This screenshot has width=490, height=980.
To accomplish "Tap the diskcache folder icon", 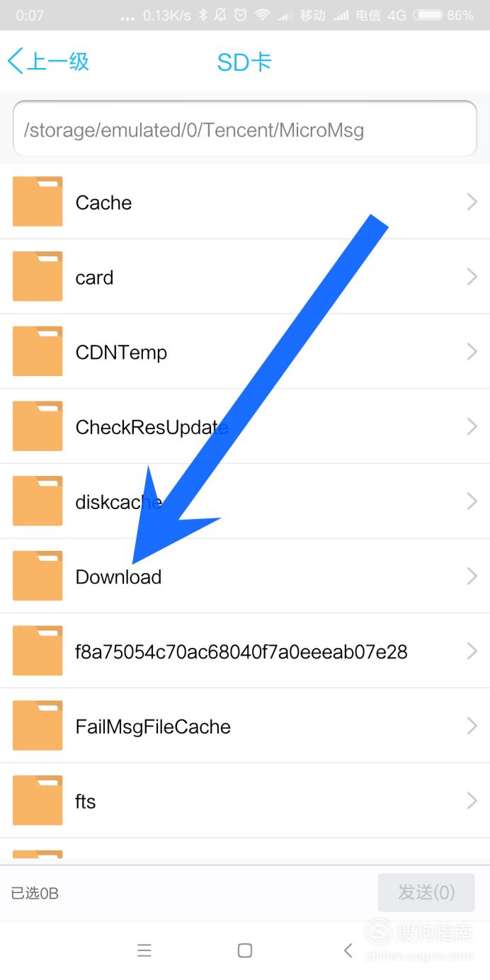I will (38, 501).
